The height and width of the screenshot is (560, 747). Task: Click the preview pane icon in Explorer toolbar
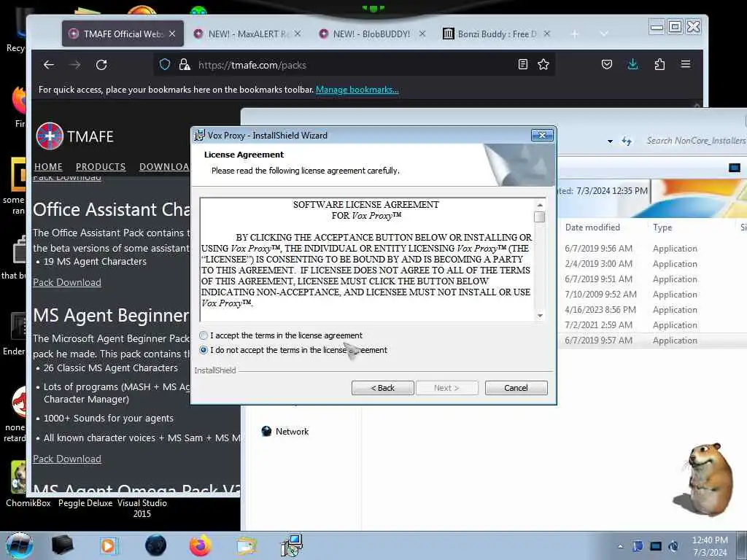pos(734,168)
